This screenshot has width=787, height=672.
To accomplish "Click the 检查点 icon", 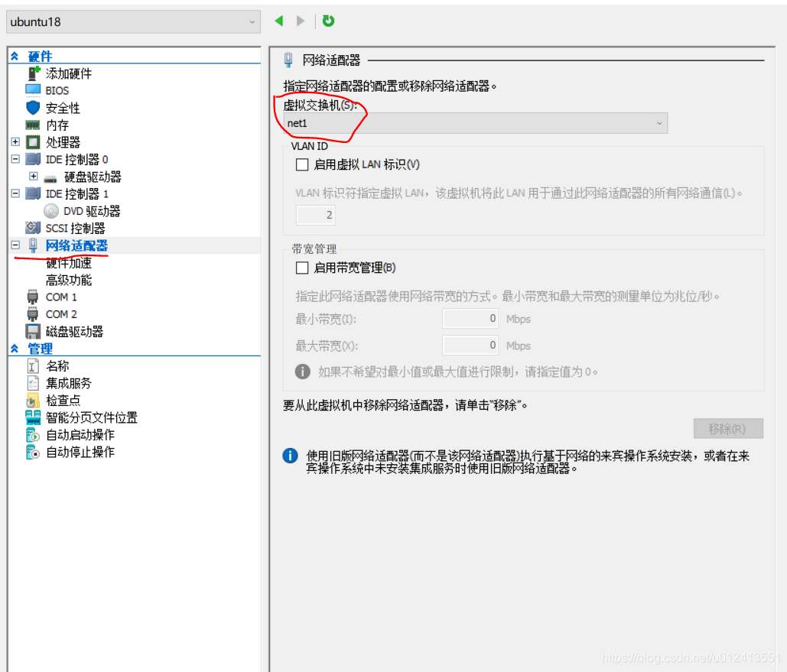I will tap(33, 401).
